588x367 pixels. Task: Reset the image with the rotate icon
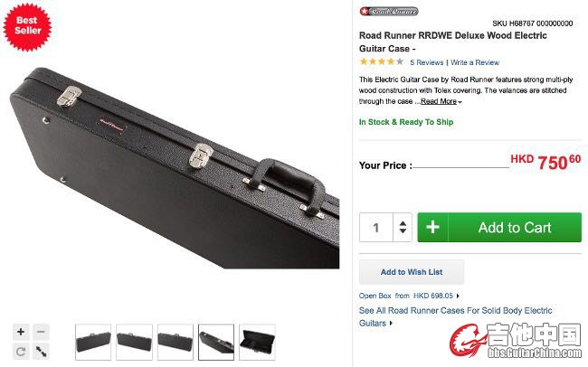click(21, 352)
